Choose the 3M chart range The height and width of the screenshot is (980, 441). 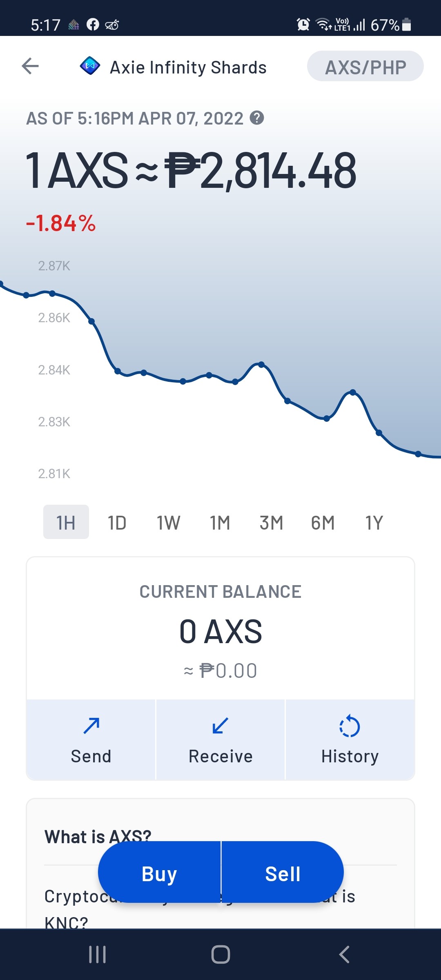272,523
